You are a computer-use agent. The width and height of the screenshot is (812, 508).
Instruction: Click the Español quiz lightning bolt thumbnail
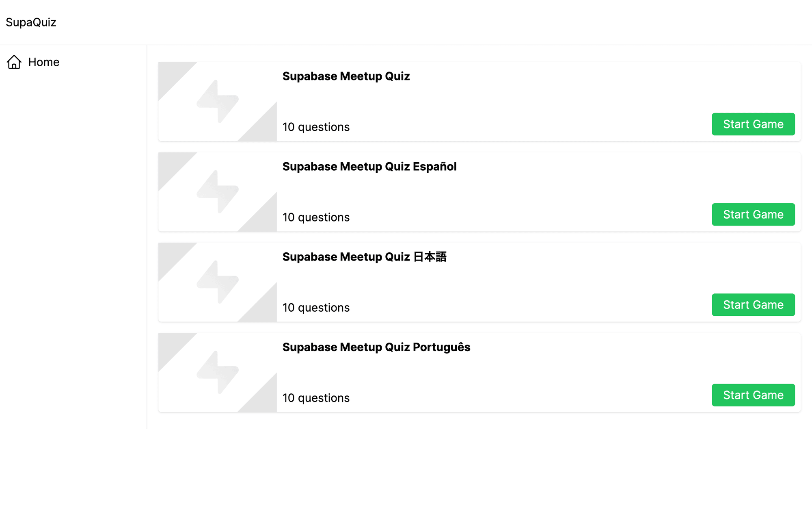click(218, 192)
